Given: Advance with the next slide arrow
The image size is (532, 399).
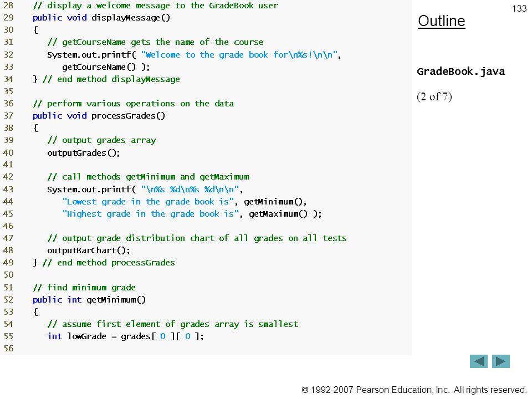Looking at the screenshot, I should point(501,361).
